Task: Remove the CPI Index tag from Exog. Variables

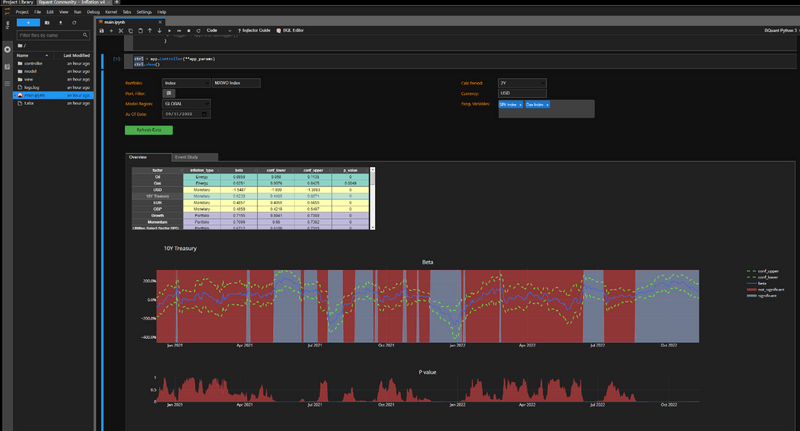Action: tap(518, 104)
